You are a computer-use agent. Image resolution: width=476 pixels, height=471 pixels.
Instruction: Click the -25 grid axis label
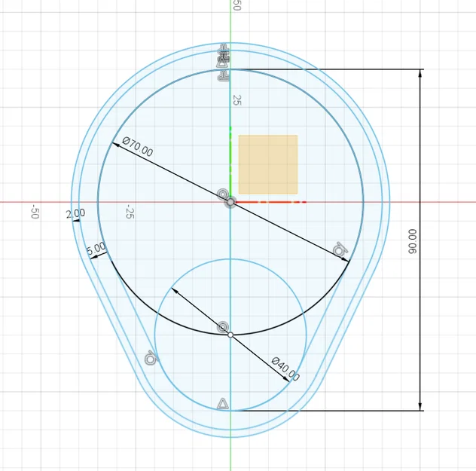[x=130, y=211]
